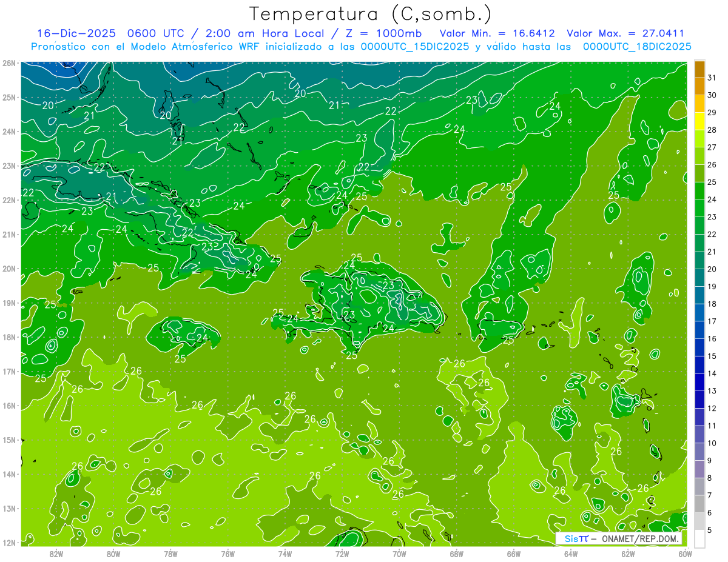728x562 pixels.
Task: Click the gray colorbar swatch between 6 and 7
Action: pos(700,504)
